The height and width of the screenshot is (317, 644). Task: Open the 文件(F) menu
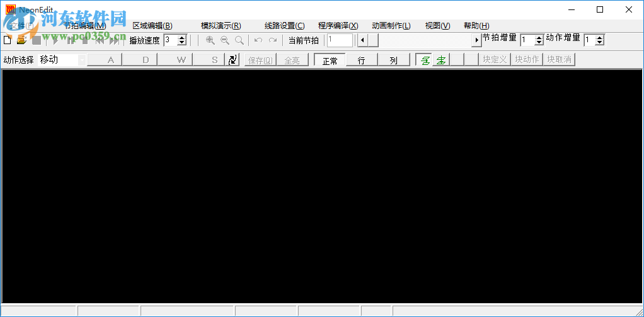coord(22,26)
